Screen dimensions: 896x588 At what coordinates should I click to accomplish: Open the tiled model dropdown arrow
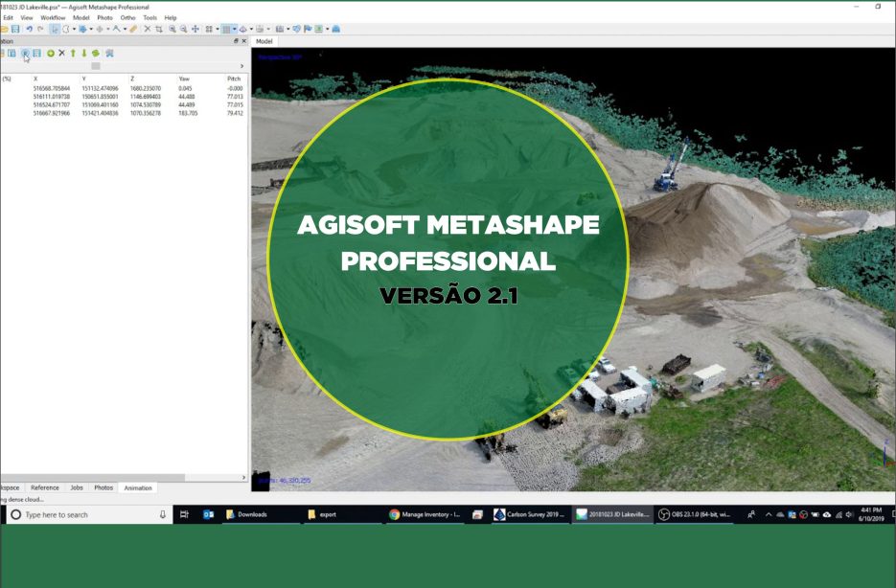coord(268,29)
